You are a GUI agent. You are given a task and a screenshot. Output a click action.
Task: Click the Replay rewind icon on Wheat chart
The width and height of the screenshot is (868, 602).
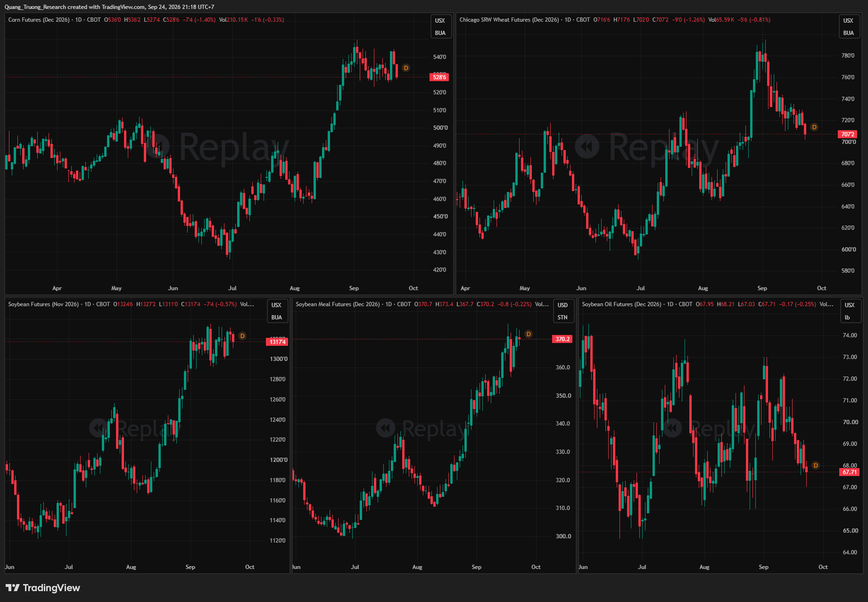click(x=587, y=146)
